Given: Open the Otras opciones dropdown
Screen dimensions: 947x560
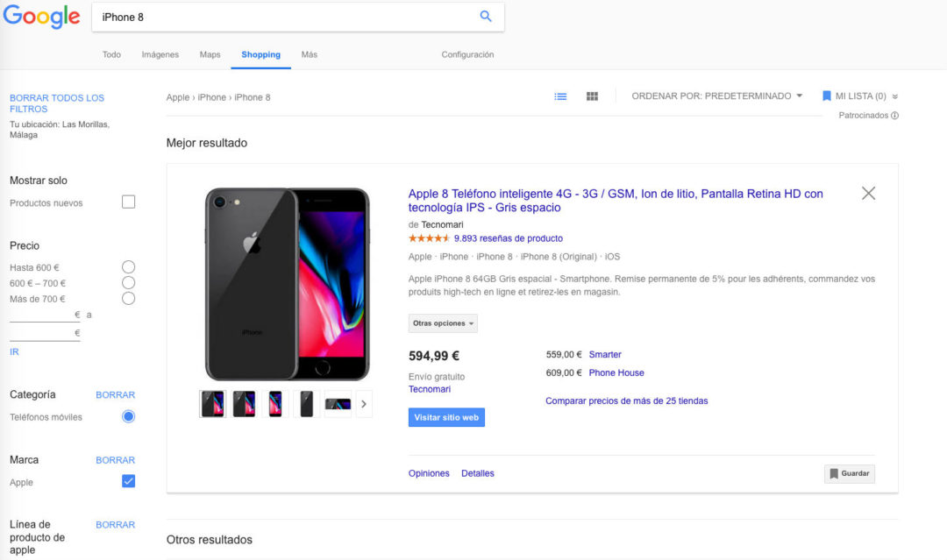Looking at the screenshot, I should tap(443, 323).
